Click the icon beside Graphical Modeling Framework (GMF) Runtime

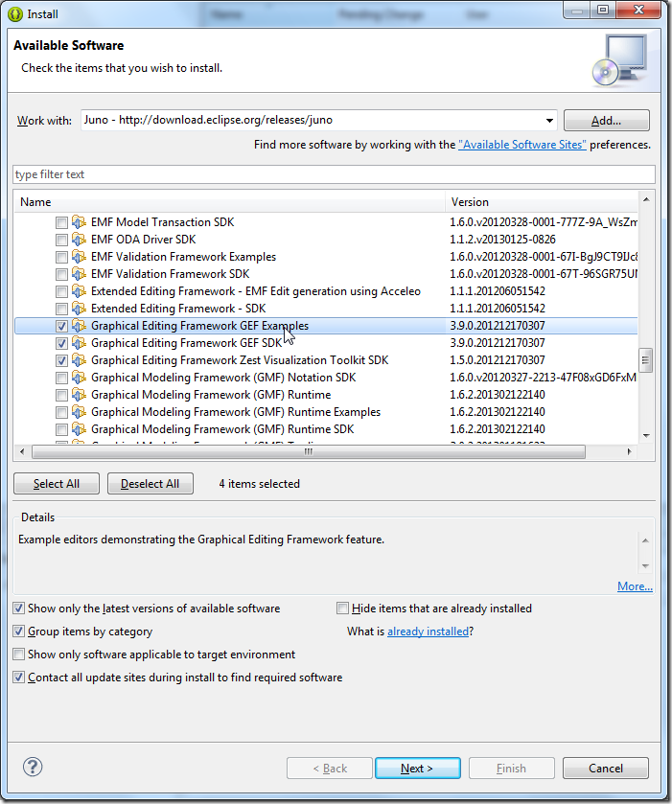click(79, 395)
